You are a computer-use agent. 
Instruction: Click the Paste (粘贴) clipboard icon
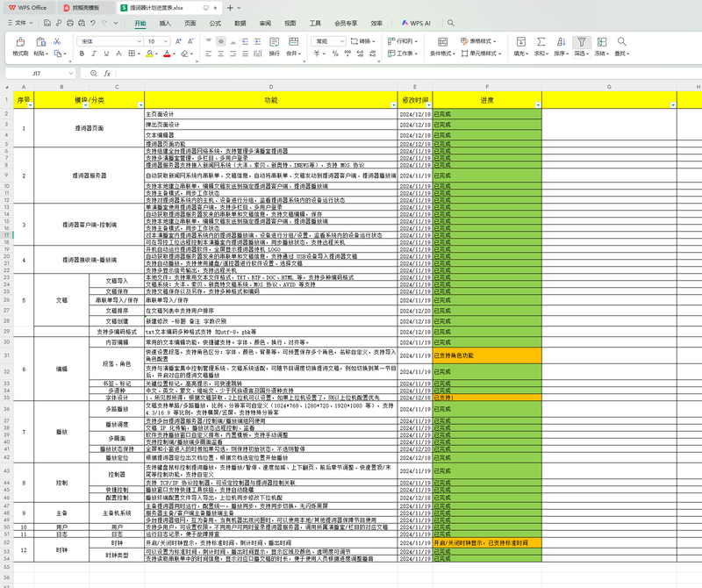40,42
